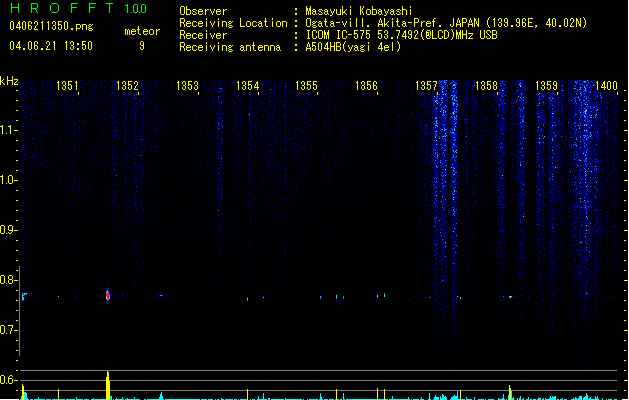
Task: Click the 1.1 kHz axis label
Action: 8,130
